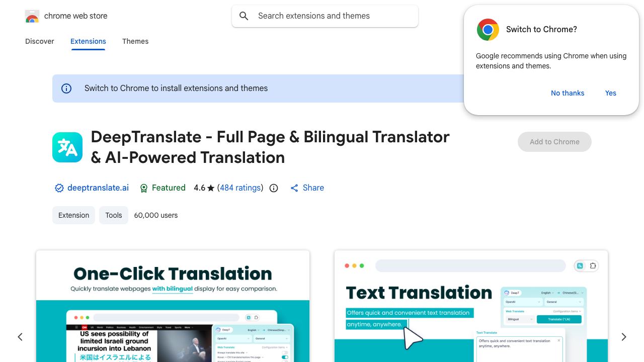
Task: Click the Chrome Web Store logo
Action: (32, 16)
